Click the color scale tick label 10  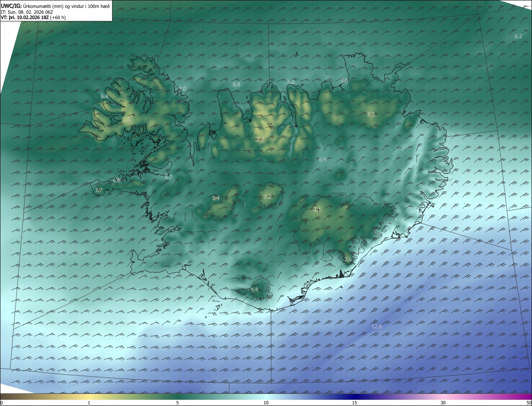pyautogui.click(x=266, y=403)
